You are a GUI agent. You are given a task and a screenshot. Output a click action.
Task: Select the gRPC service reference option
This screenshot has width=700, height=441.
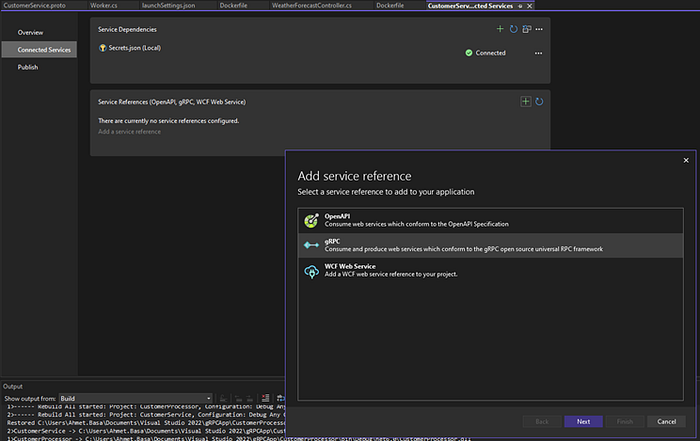point(491,245)
